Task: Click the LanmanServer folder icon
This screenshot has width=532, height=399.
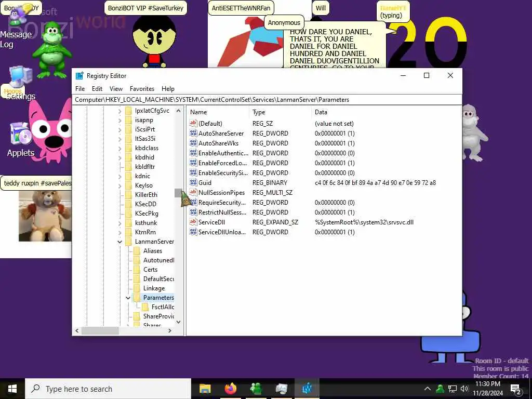Action: point(129,242)
